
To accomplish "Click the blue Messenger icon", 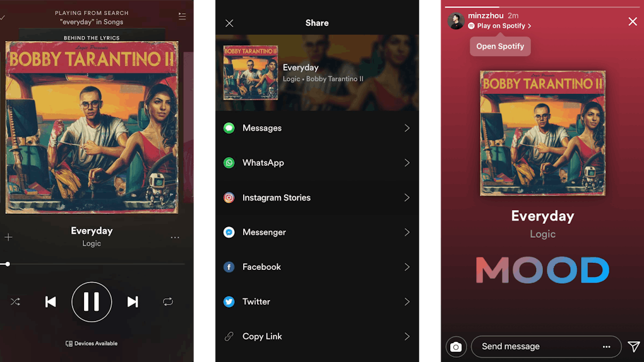I will tap(229, 232).
